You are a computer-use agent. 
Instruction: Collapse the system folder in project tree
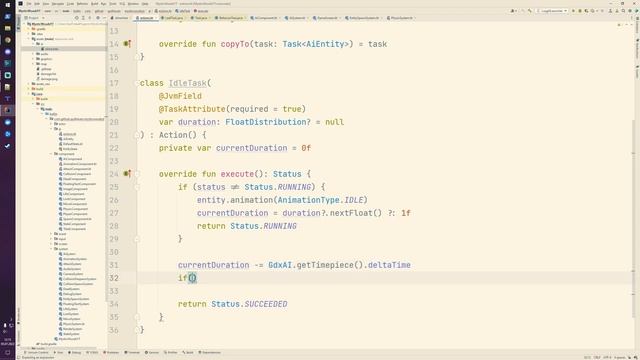click(x=51, y=249)
